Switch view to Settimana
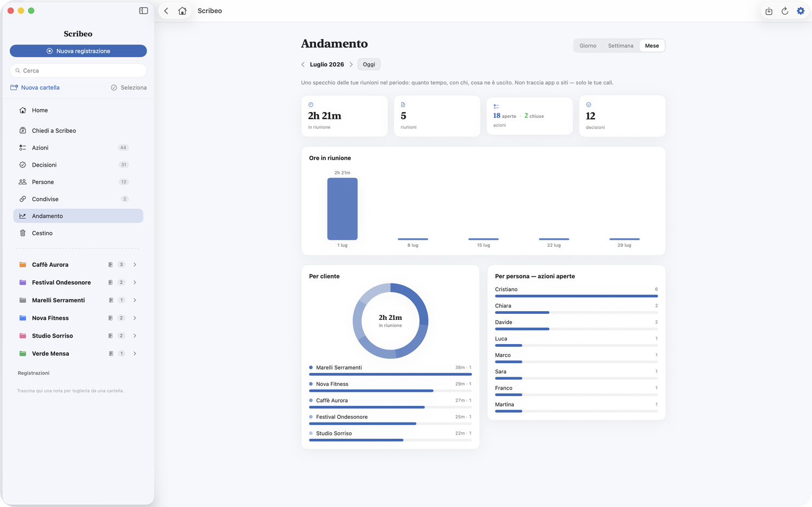 [x=620, y=46]
